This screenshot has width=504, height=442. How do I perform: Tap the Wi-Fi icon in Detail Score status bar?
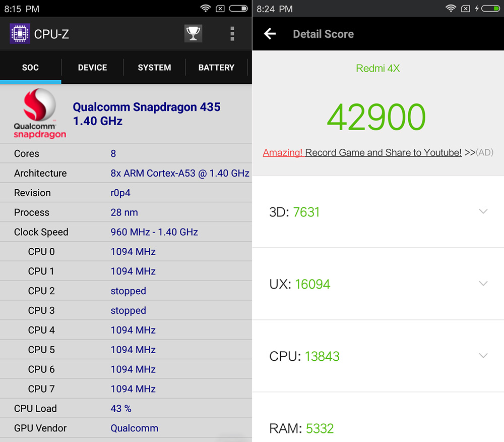tap(451, 9)
